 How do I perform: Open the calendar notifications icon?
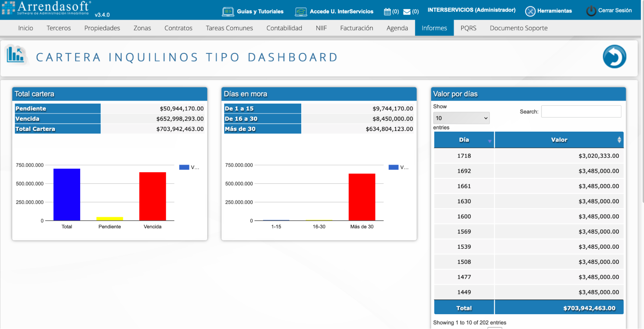387,12
